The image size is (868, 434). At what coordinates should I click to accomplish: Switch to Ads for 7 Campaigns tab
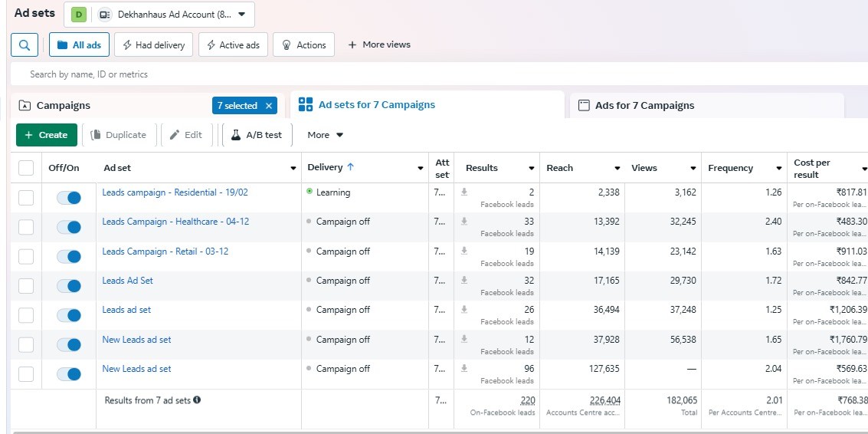(x=706, y=105)
